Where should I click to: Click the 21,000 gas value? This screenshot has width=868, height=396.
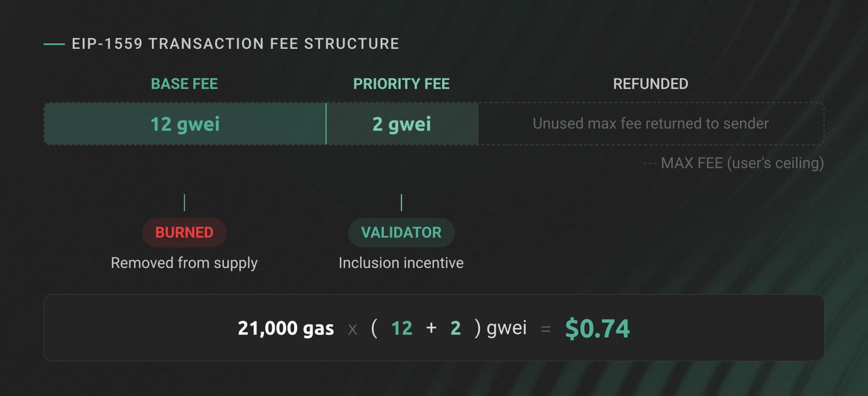pyautogui.click(x=285, y=328)
